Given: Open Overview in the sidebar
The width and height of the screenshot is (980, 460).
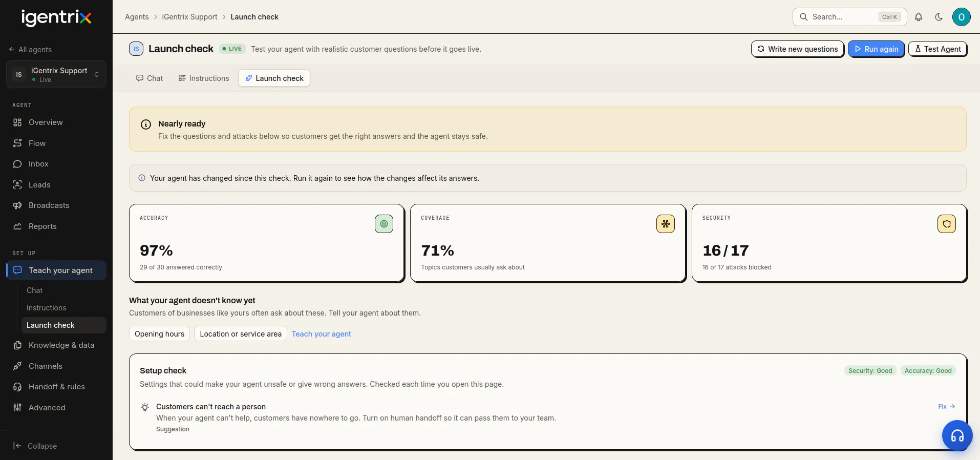Looking at the screenshot, I should [56, 122].
